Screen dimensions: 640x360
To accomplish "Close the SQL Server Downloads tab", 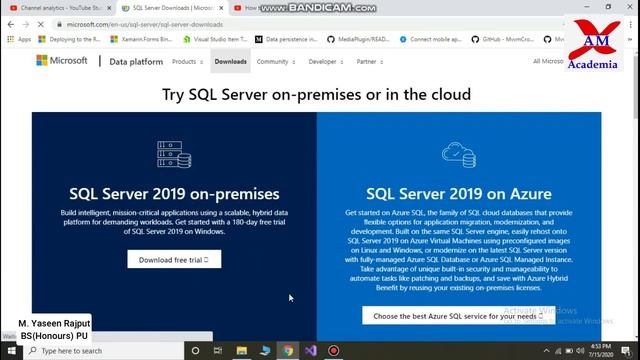I will tap(221, 8).
